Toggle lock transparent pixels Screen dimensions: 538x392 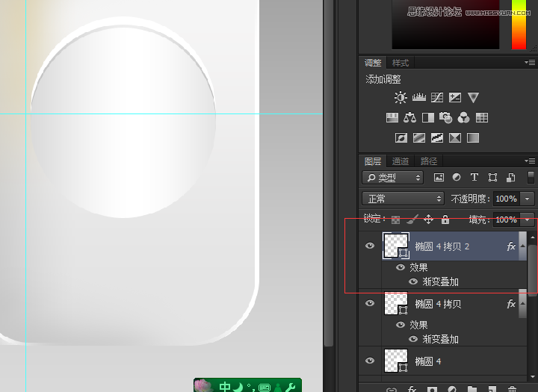(395, 220)
